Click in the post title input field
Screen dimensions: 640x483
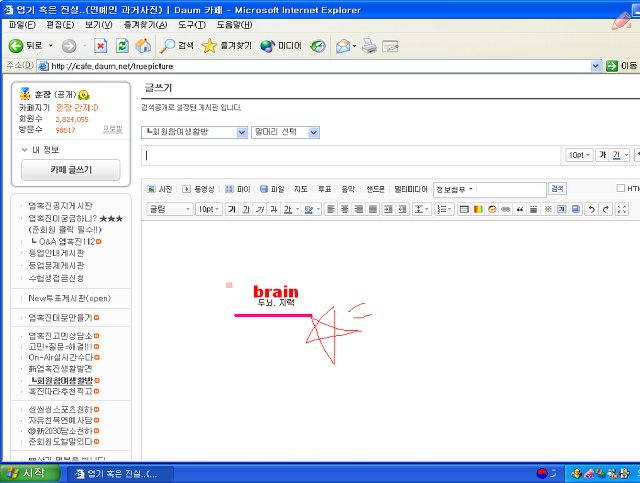click(351, 156)
